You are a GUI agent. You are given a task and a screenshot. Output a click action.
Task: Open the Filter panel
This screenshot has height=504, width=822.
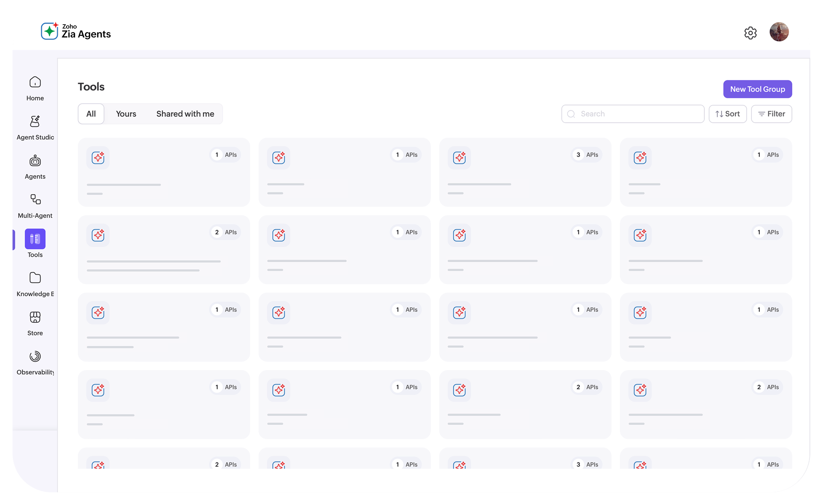click(x=771, y=114)
